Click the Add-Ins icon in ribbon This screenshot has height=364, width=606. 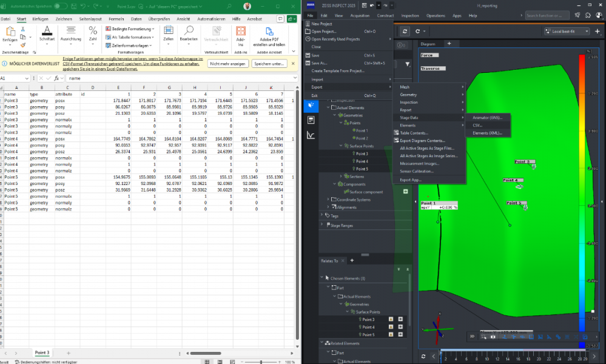(241, 32)
